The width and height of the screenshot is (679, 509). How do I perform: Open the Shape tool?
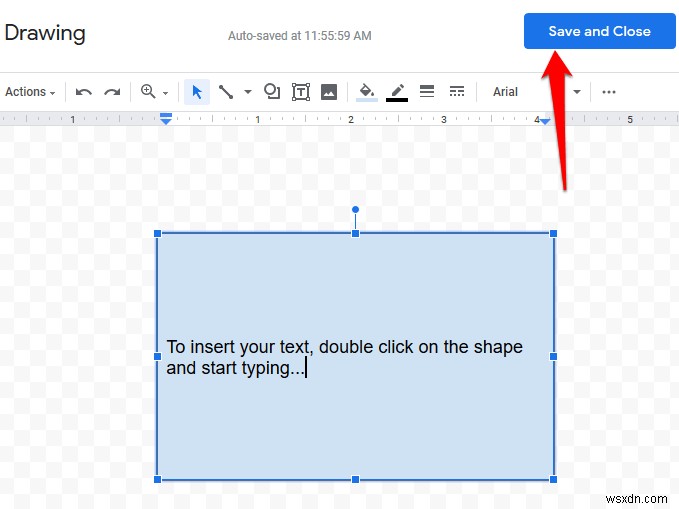(272, 91)
